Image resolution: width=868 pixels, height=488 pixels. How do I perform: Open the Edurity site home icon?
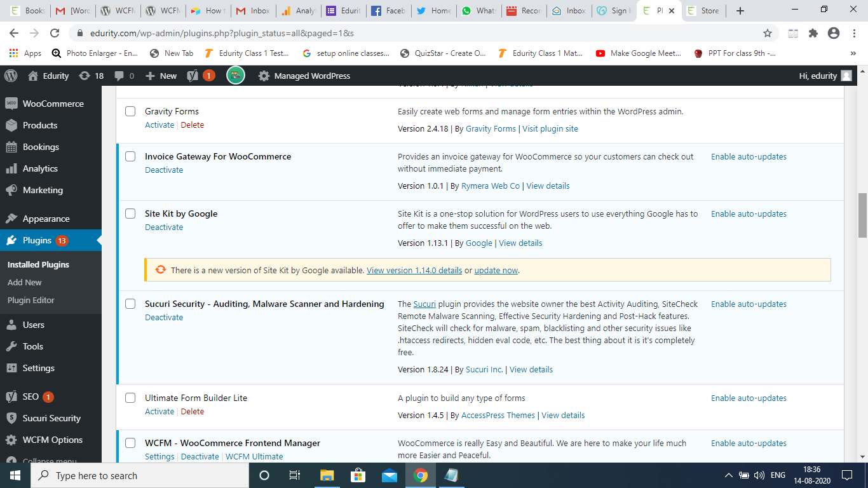[33, 76]
